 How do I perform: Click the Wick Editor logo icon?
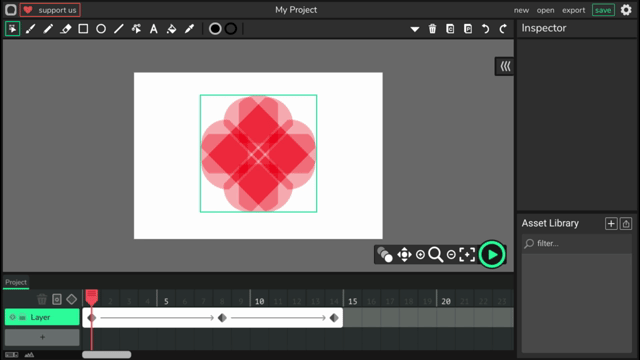(11, 10)
